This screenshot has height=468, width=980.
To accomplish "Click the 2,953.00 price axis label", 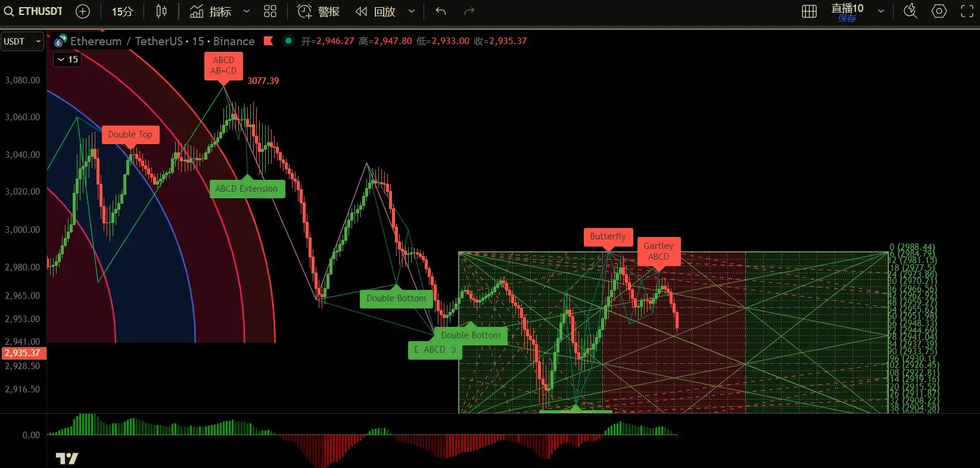I will coord(23,319).
